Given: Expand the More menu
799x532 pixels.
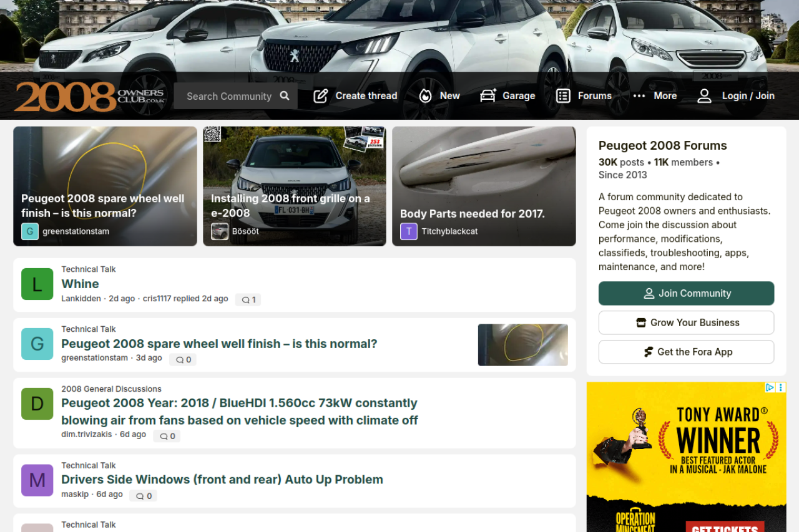Looking at the screenshot, I should click(x=655, y=96).
